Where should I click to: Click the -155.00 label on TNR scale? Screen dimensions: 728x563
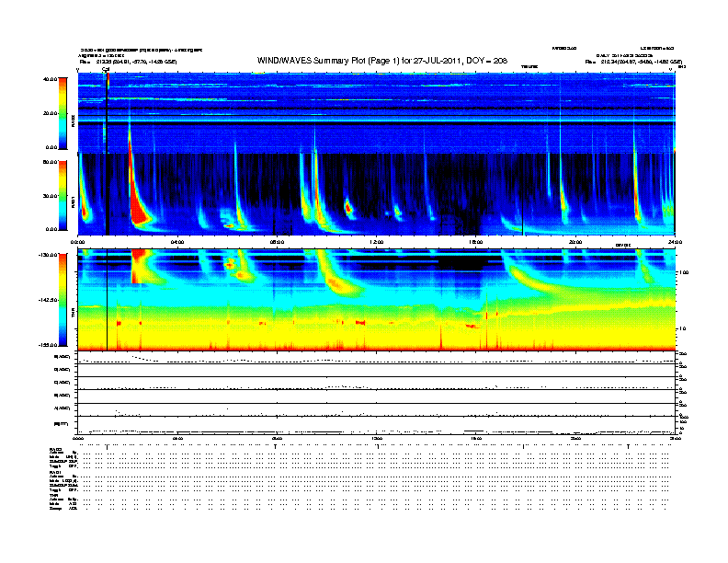tap(48, 345)
